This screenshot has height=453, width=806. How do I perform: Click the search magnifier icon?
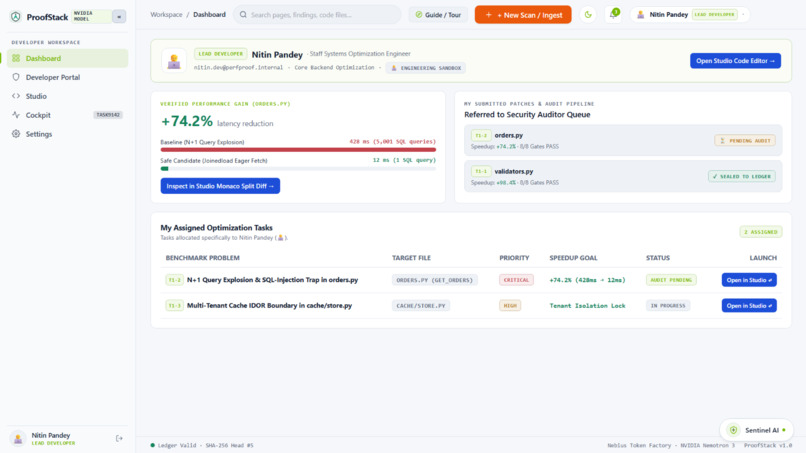[x=243, y=15]
